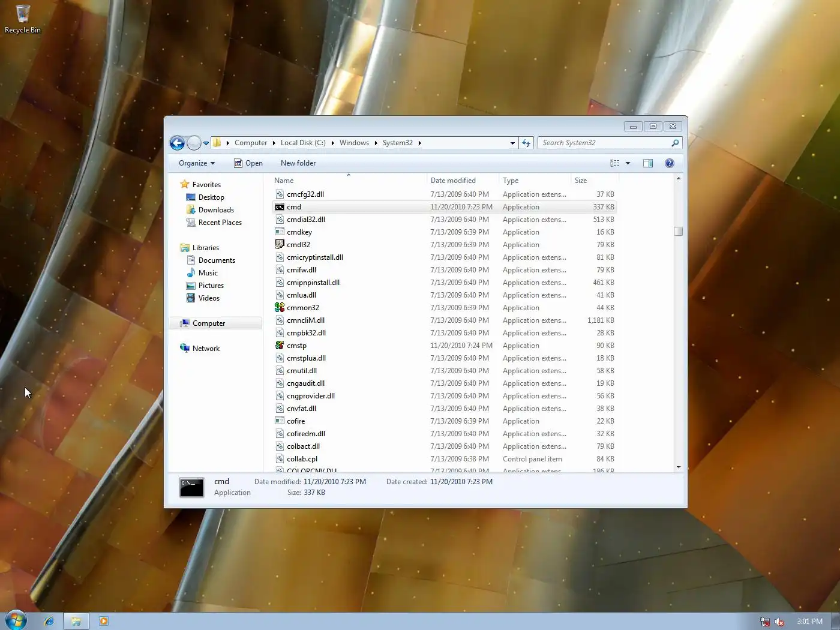The image size is (840, 630).
Task: Sort by Date modified column header
Action: click(x=463, y=180)
